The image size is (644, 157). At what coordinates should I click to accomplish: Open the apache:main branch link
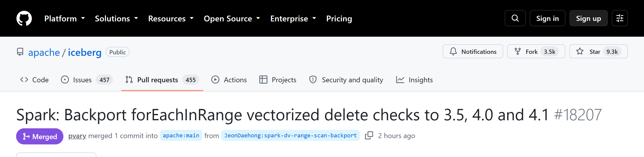(181, 136)
